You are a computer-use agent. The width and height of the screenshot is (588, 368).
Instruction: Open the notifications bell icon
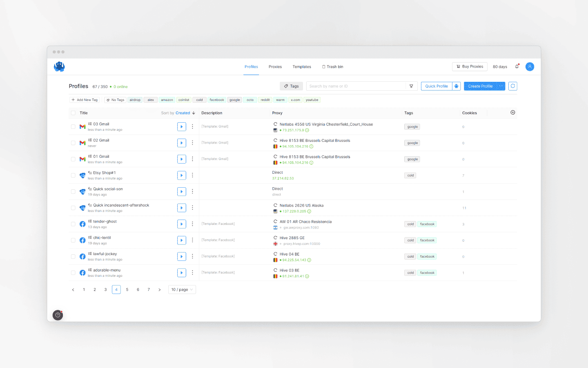tap(517, 66)
